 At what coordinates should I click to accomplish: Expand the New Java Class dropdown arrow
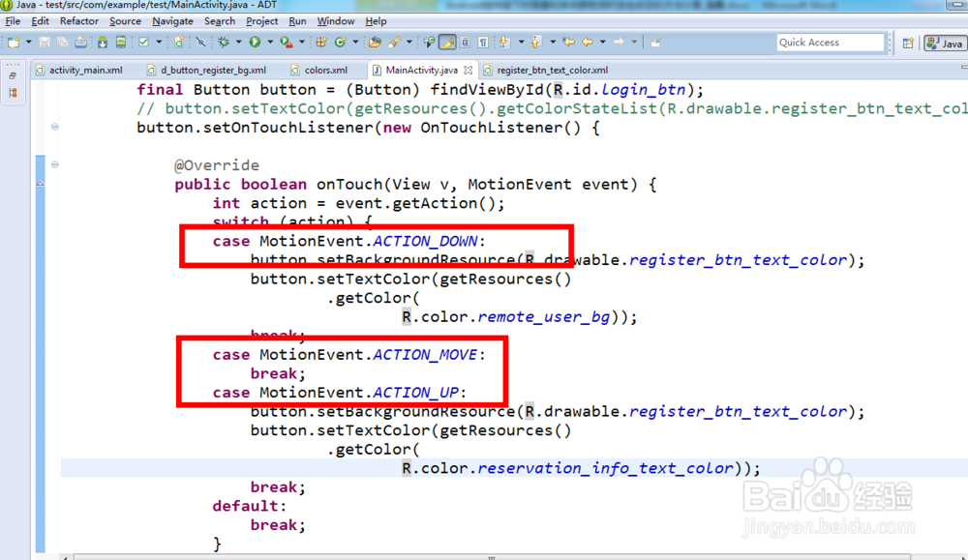[x=355, y=42]
